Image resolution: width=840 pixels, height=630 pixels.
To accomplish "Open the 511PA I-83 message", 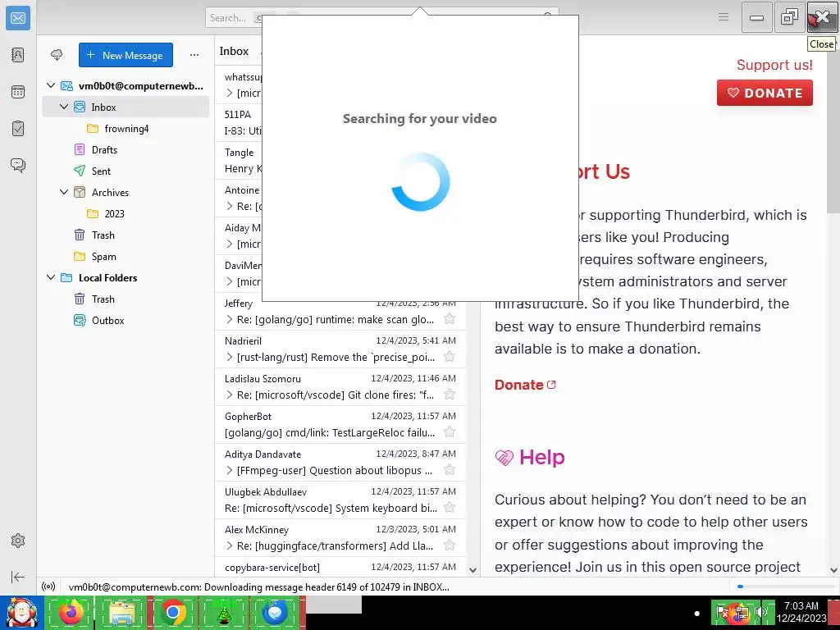I will (239, 122).
